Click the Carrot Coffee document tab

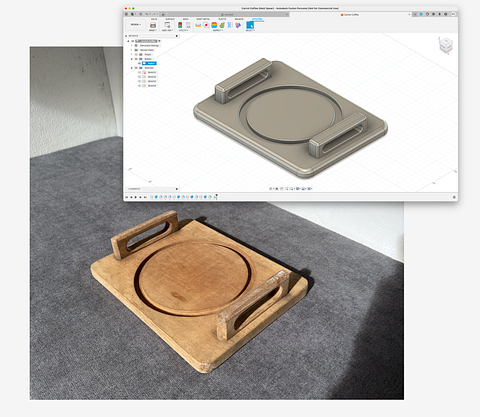pos(351,15)
